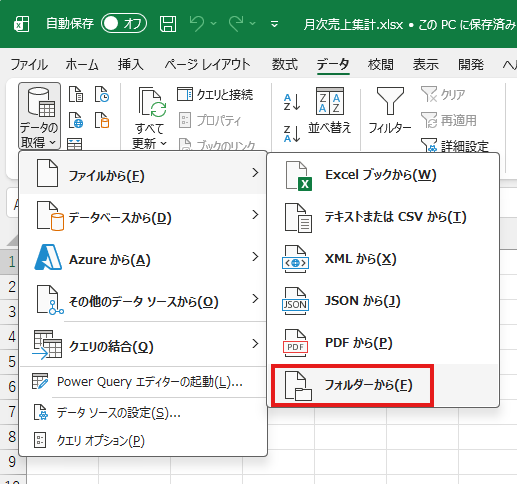Open the Customize Quick Access Toolbar dropdown
Image resolution: width=517 pixels, height=484 pixels.
[x=275, y=24]
